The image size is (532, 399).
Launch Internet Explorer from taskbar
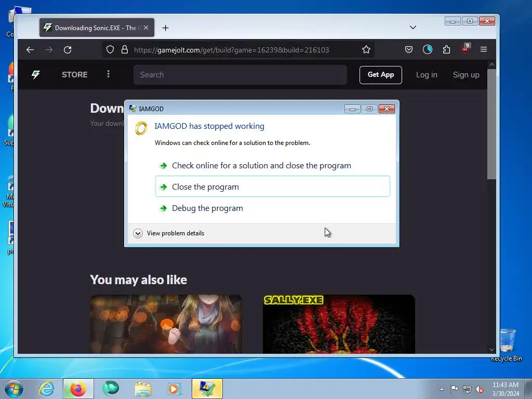tap(46, 389)
